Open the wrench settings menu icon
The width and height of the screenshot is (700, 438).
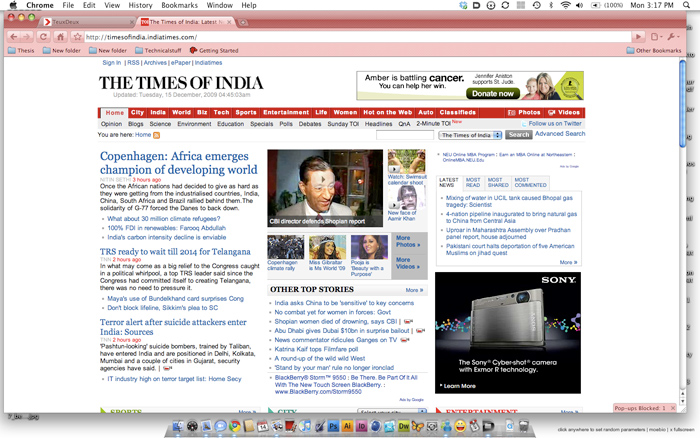pyautogui.click(x=673, y=37)
